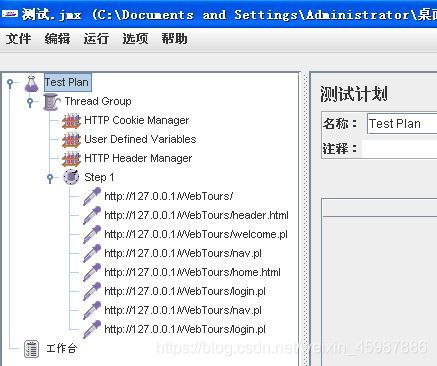Select the WebTours/header.html request
The image size is (437, 366).
(x=196, y=215)
